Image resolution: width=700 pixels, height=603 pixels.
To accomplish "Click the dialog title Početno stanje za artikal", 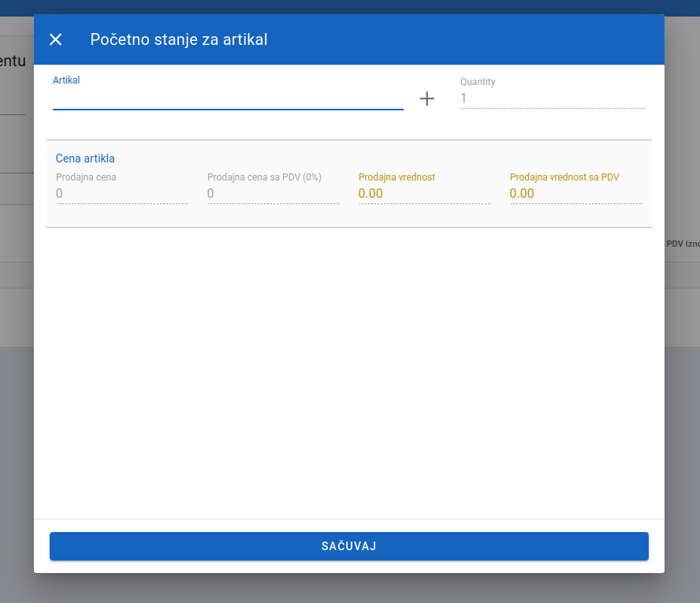I will tap(179, 39).
